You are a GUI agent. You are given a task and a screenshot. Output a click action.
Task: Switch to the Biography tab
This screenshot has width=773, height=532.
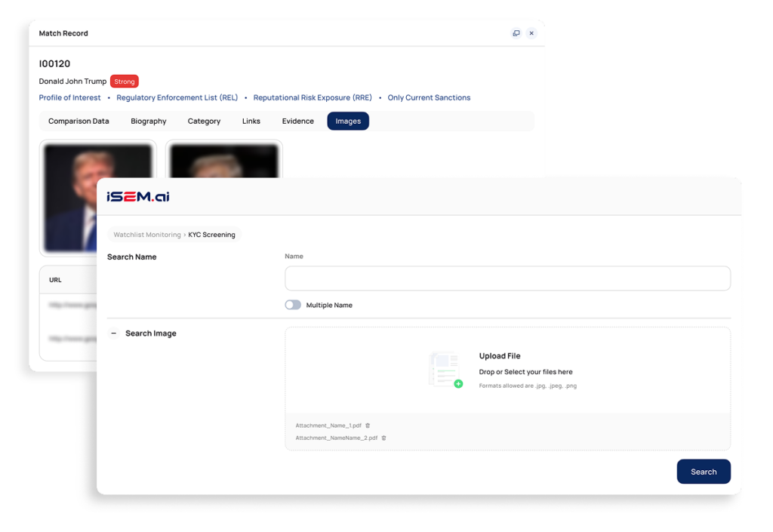pos(148,121)
